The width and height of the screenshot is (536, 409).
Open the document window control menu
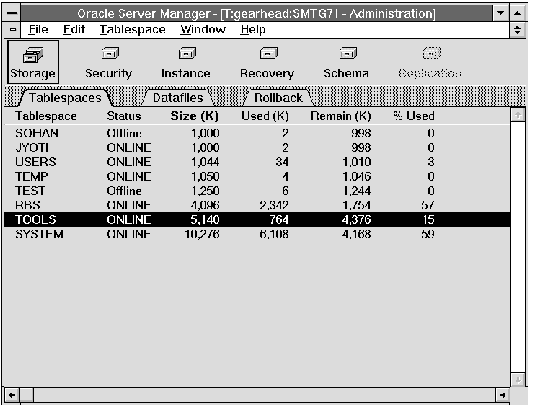[13, 30]
